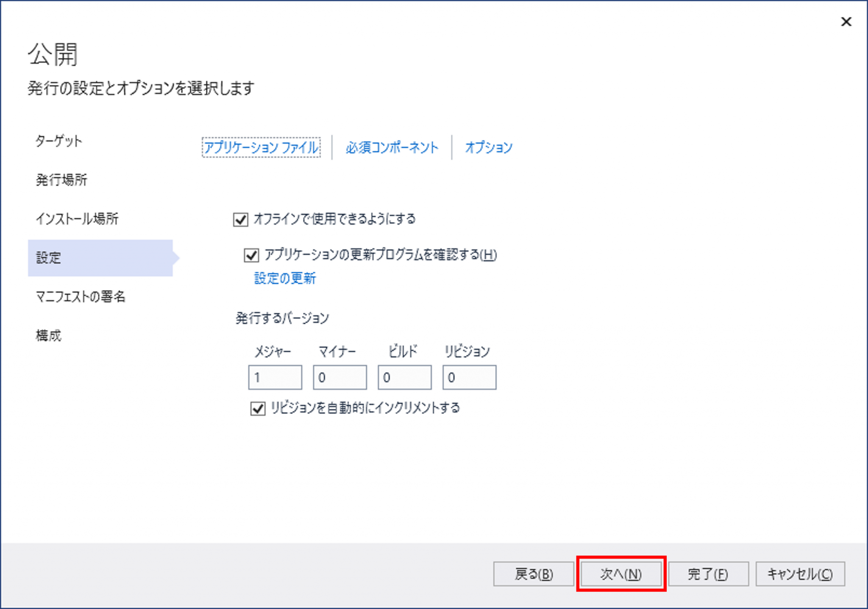
Task: Navigate to ターゲット section
Action: (58, 141)
